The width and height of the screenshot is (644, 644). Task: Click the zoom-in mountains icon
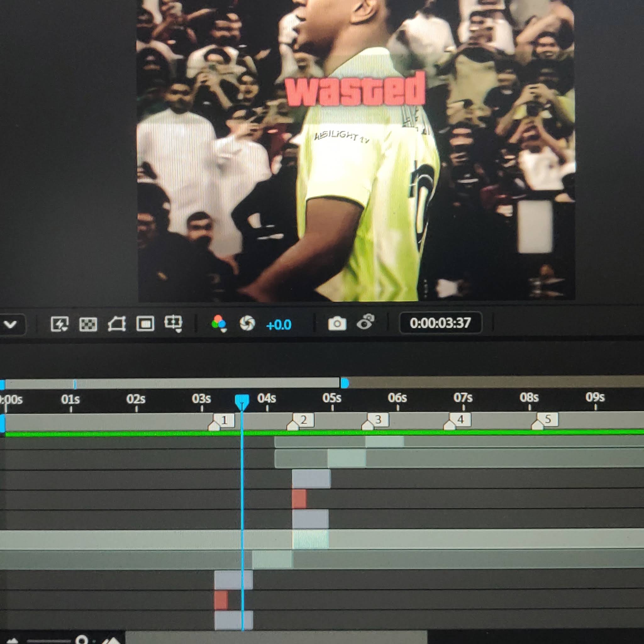pos(111,640)
